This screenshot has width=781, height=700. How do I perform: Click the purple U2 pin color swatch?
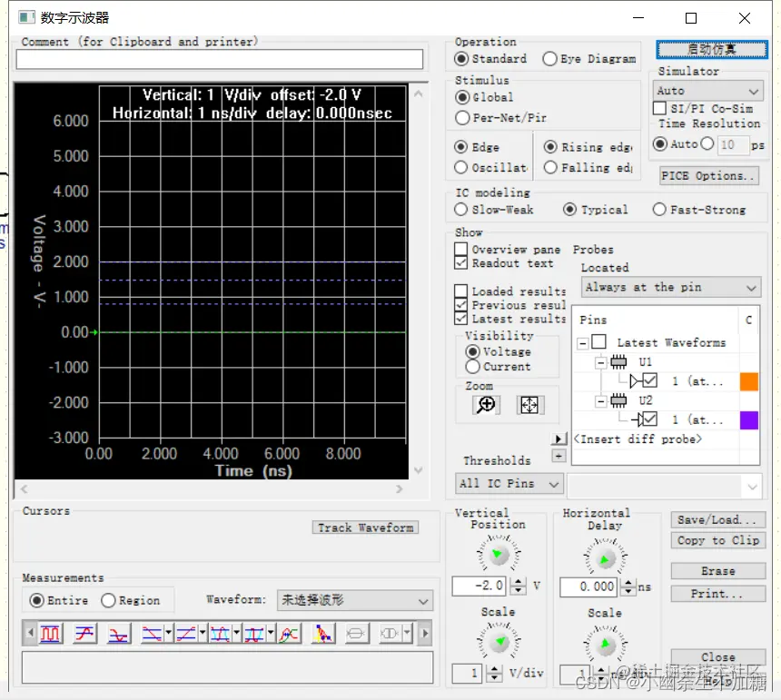[749, 420]
